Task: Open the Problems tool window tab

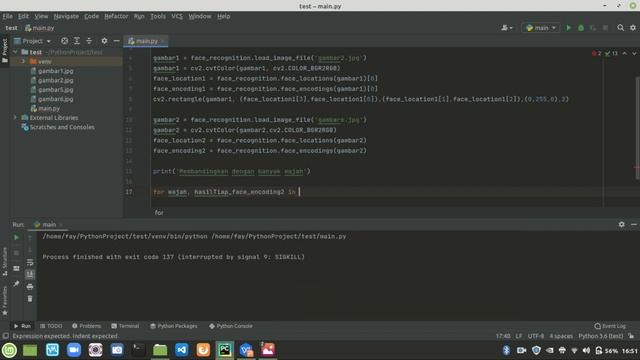Action: click(x=87, y=326)
